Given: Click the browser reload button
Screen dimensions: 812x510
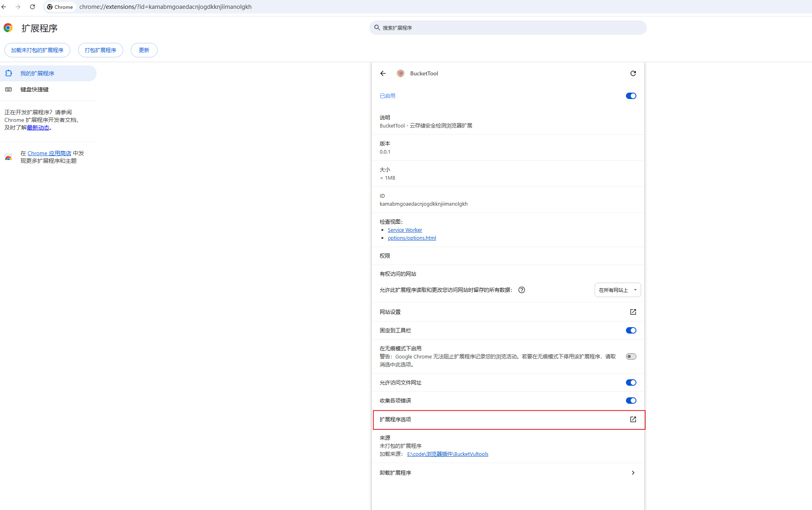Looking at the screenshot, I should pyautogui.click(x=32, y=7).
